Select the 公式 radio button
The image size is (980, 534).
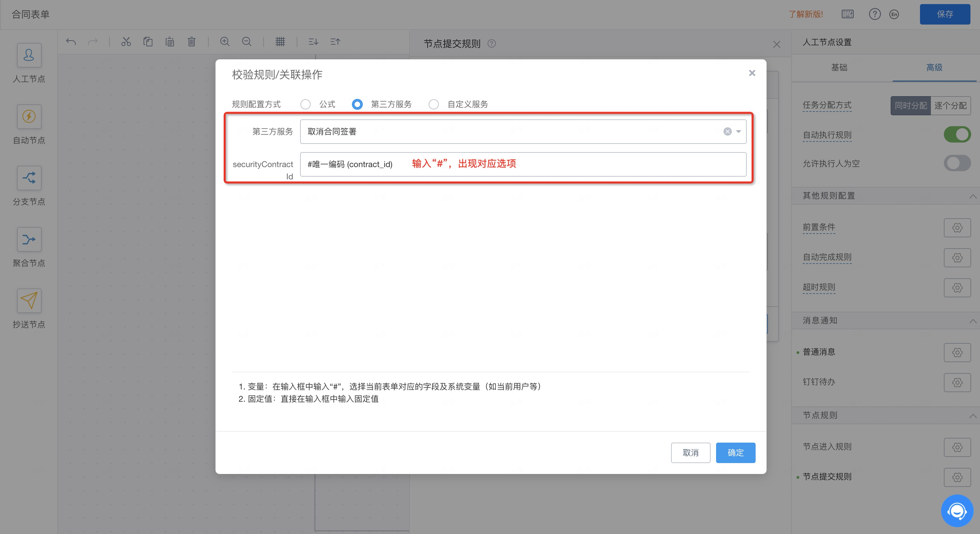coord(305,104)
